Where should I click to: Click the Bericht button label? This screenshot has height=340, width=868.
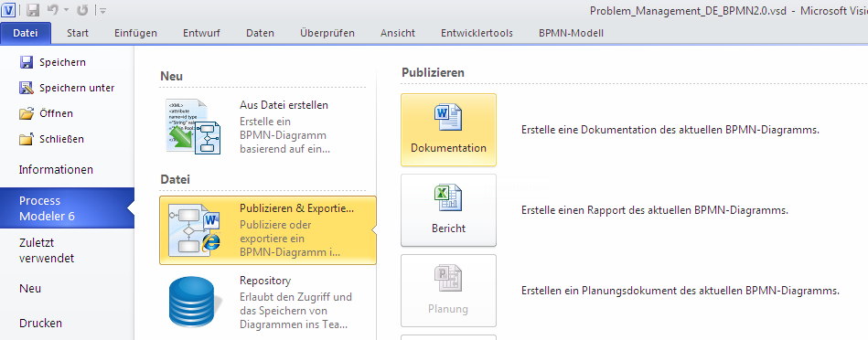(x=448, y=228)
